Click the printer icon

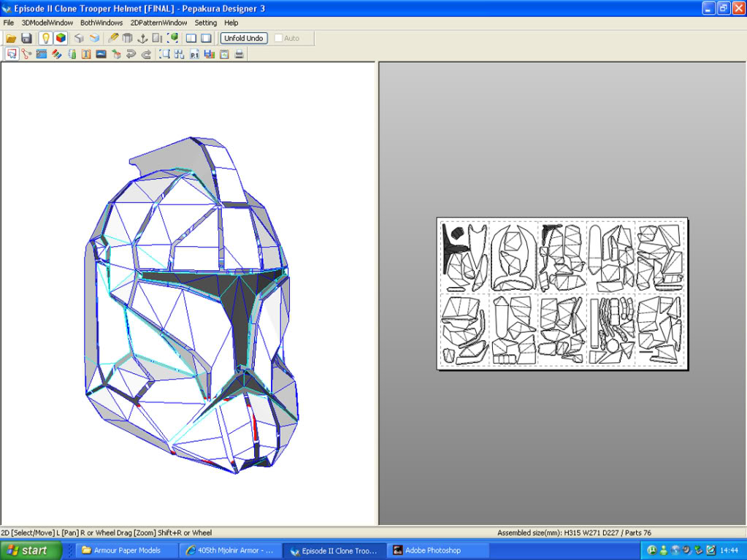pyautogui.click(x=240, y=54)
